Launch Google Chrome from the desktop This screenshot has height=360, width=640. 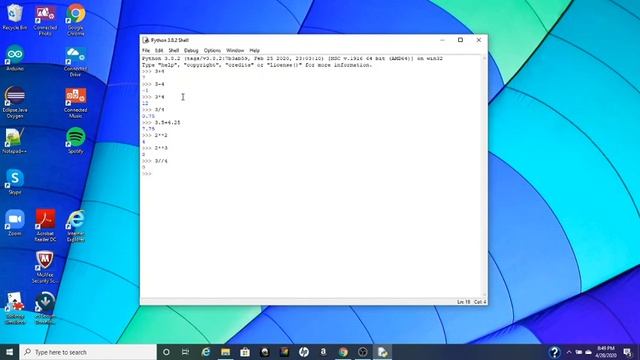click(x=76, y=20)
